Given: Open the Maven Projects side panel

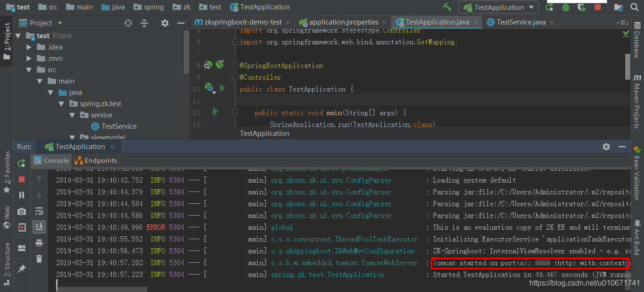Looking at the screenshot, I should point(637,100).
